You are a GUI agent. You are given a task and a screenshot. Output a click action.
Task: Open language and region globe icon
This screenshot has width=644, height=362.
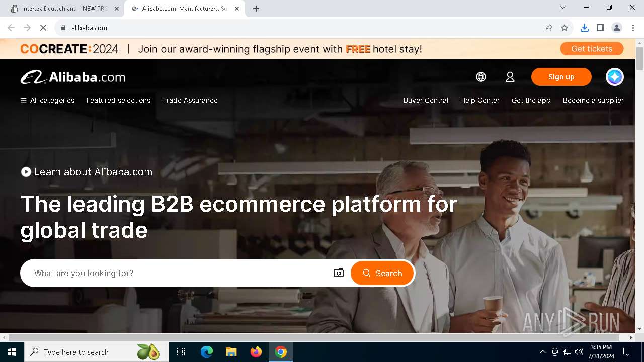tap(481, 77)
